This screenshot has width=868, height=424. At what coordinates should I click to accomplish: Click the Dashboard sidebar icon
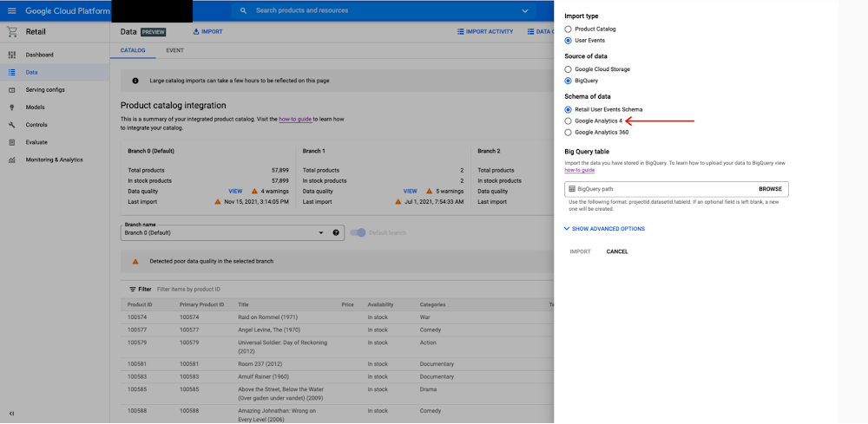11,55
